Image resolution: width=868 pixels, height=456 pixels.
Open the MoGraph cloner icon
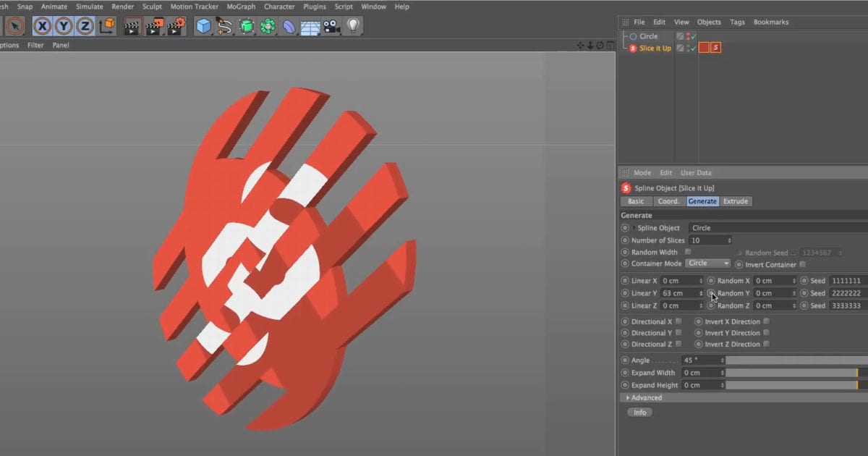[266, 26]
